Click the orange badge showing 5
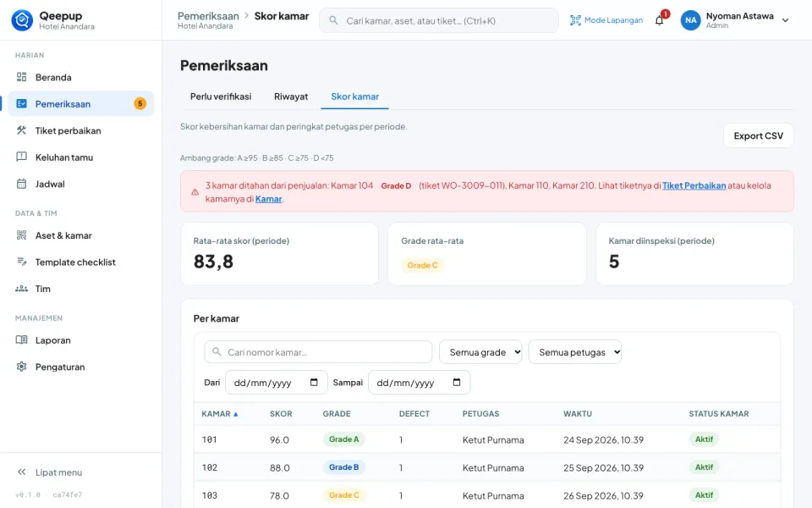 [140, 103]
